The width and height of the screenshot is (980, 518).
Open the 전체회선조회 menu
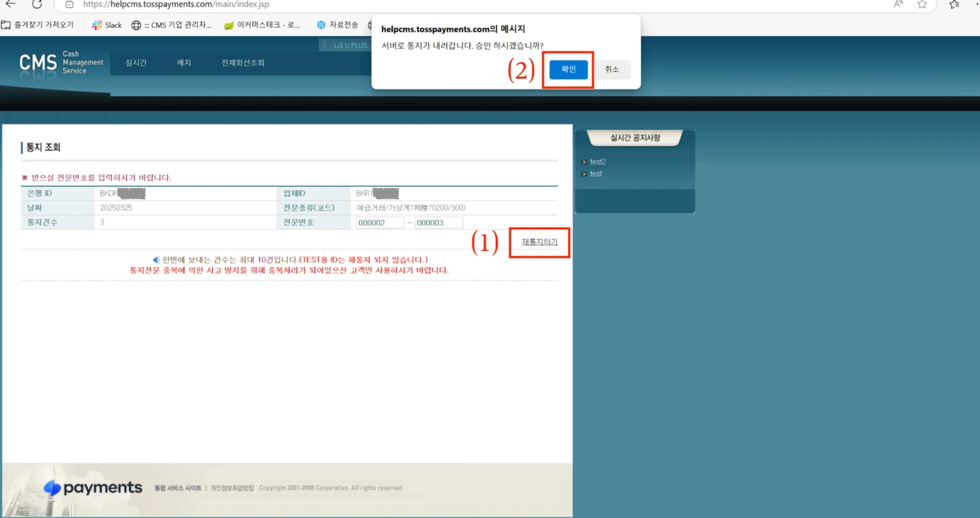coord(243,63)
